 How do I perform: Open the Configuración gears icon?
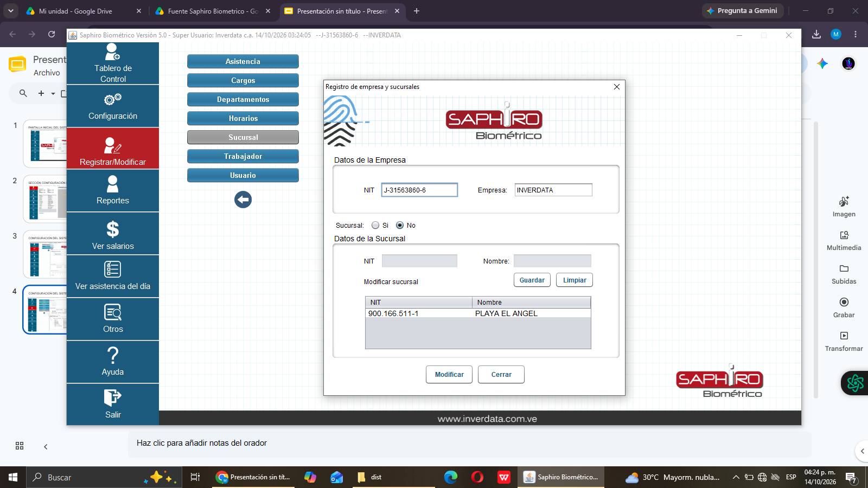coord(113,100)
